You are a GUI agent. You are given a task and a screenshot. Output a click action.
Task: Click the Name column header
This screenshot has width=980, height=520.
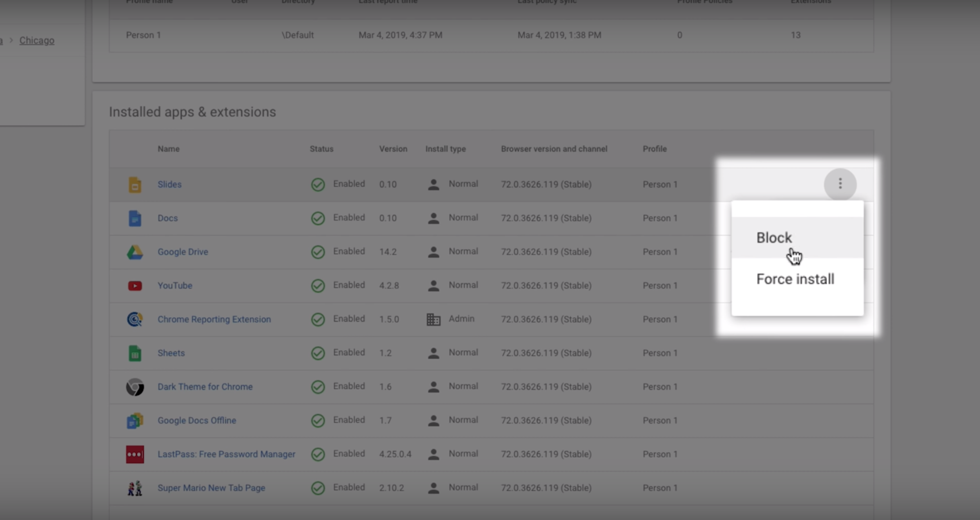pos(169,149)
